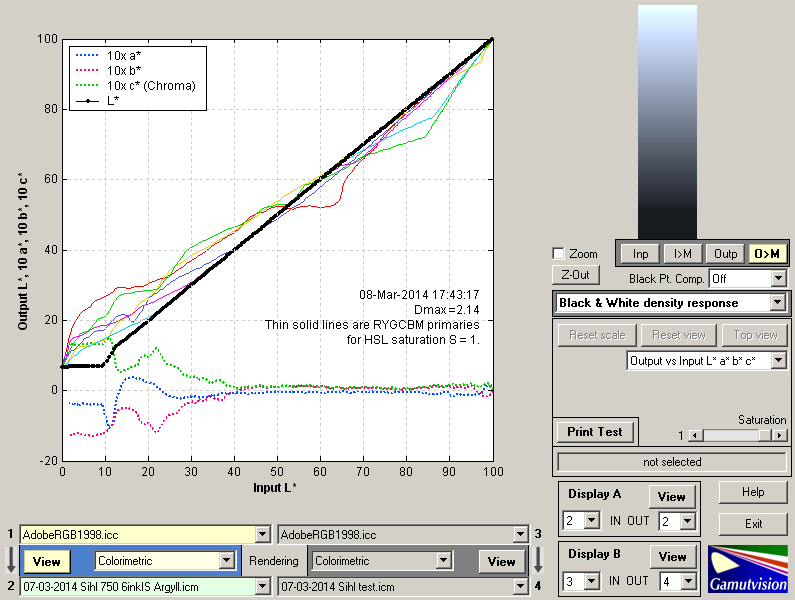Click the saturation slider left arrow
The height and width of the screenshot is (600, 795).
pyautogui.click(x=696, y=436)
